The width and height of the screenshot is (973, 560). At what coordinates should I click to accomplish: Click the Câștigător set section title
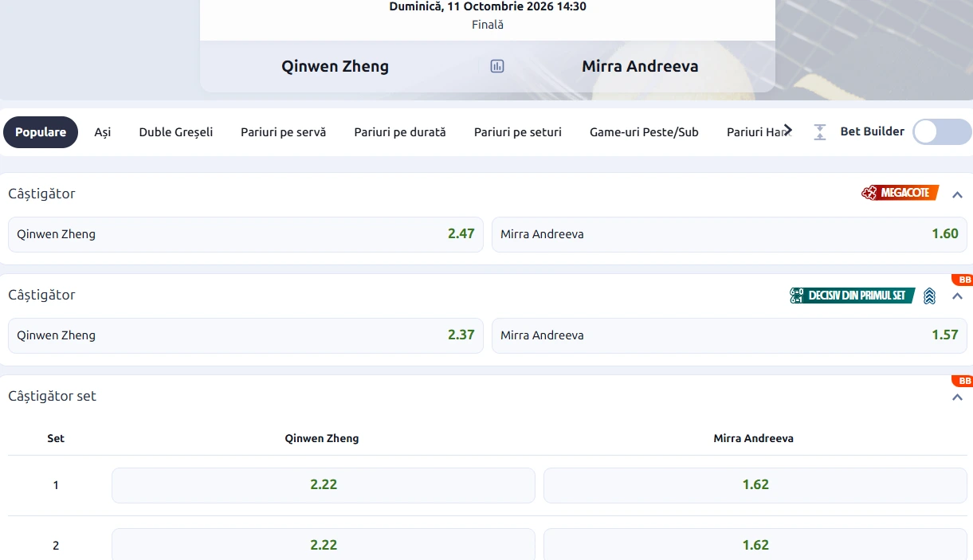(x=52, y=396)
